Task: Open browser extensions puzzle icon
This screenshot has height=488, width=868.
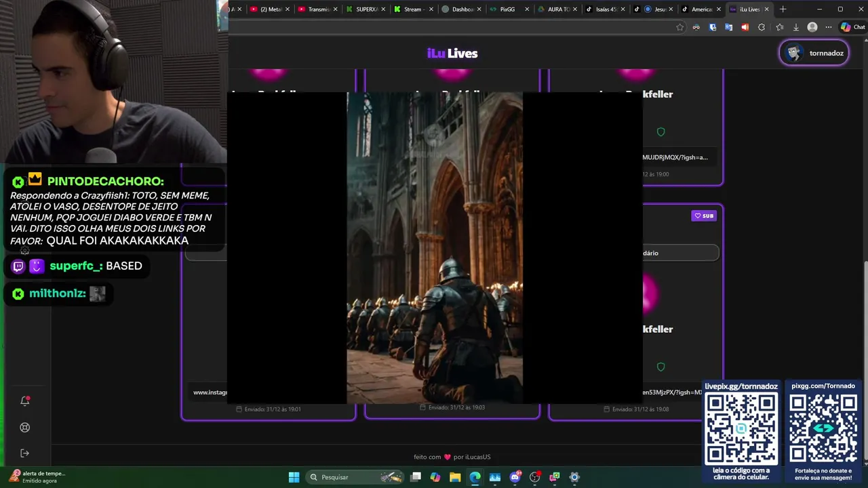Action: (x=762, y=27)
